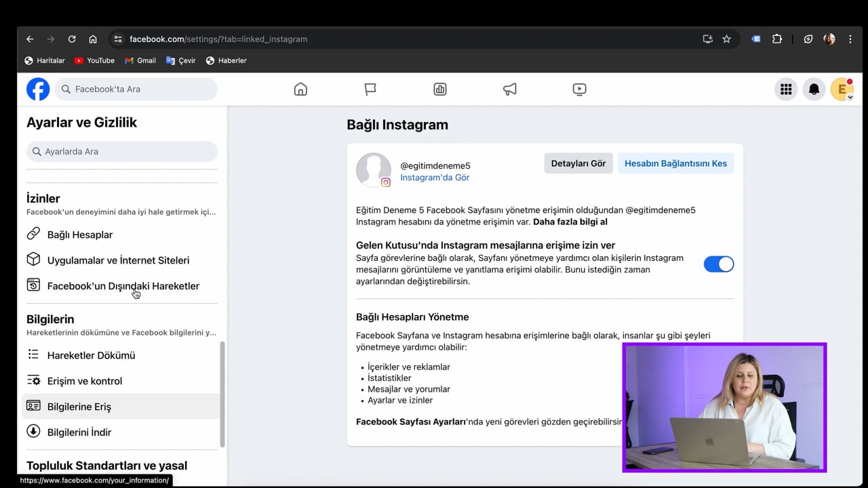Open the insights chart icon in top navigation
The height and width of the screenshot is (488, 868).
[440, 89]
